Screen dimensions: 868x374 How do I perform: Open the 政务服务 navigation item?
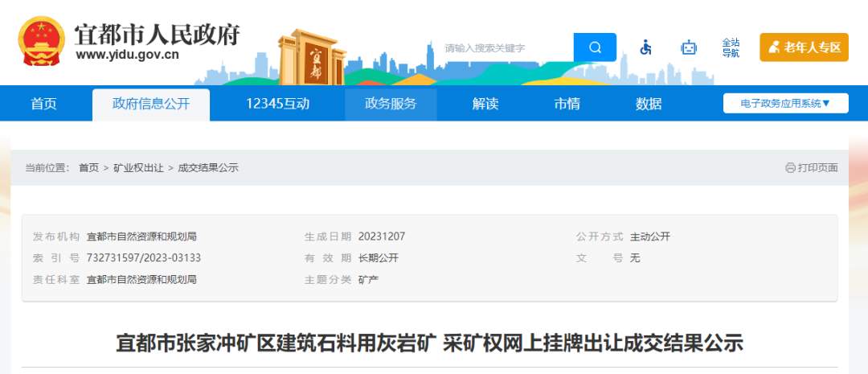391,104
